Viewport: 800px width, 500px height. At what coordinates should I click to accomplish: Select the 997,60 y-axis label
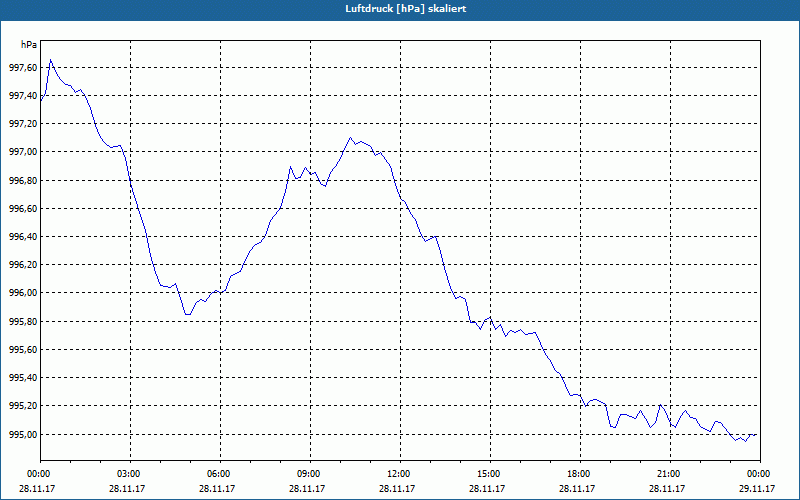click(23, 67)
